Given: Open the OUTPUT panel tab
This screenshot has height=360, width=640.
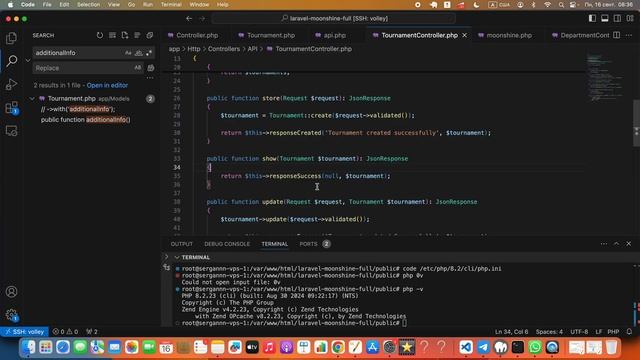Looking at the screenshot, I should pyautogui.click(x=182, y=244).
